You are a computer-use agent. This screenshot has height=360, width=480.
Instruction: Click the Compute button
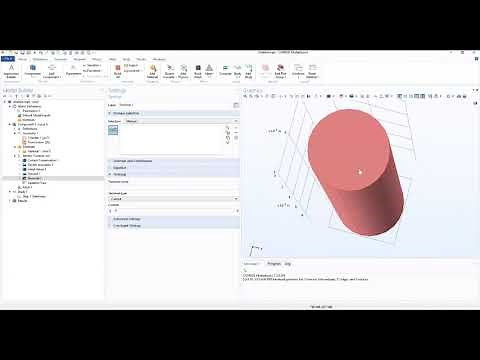pos(225,71)
